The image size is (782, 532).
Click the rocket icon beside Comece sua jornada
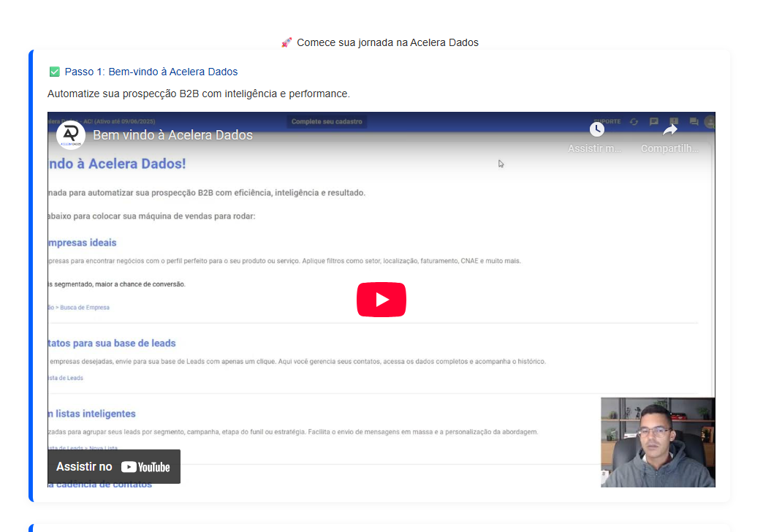coord(286,43)
